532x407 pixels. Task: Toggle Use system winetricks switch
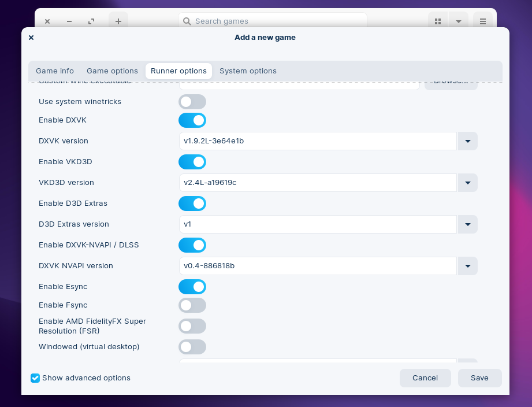tap(192, 102)
